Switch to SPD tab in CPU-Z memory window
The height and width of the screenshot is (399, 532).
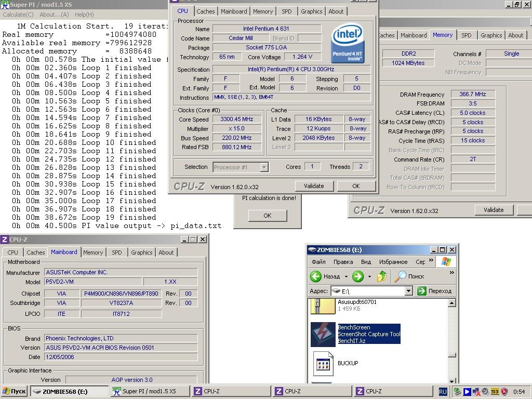click(x=466, y=35)
